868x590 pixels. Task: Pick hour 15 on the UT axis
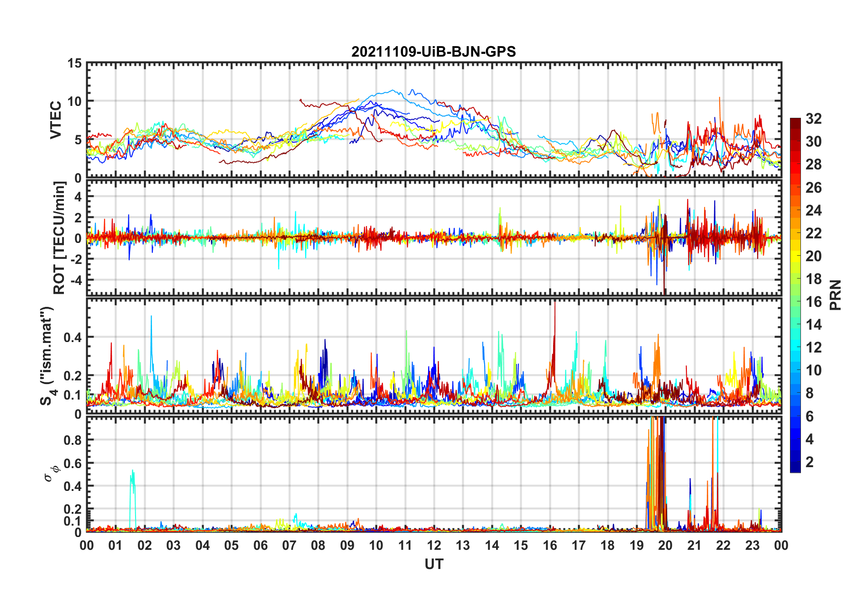(x=521, y=546)
